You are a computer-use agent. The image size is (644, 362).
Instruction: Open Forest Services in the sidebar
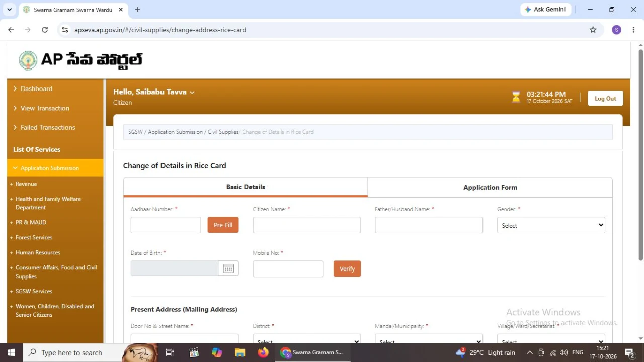pos(34,237)
